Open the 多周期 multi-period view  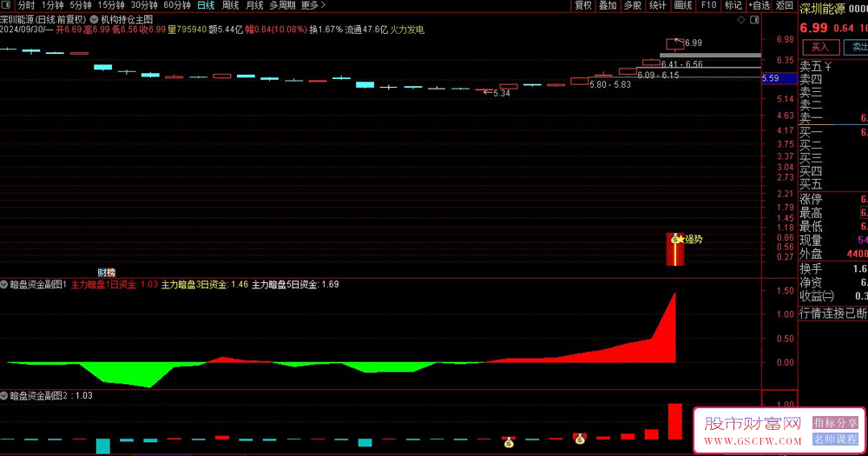(282, 5)
